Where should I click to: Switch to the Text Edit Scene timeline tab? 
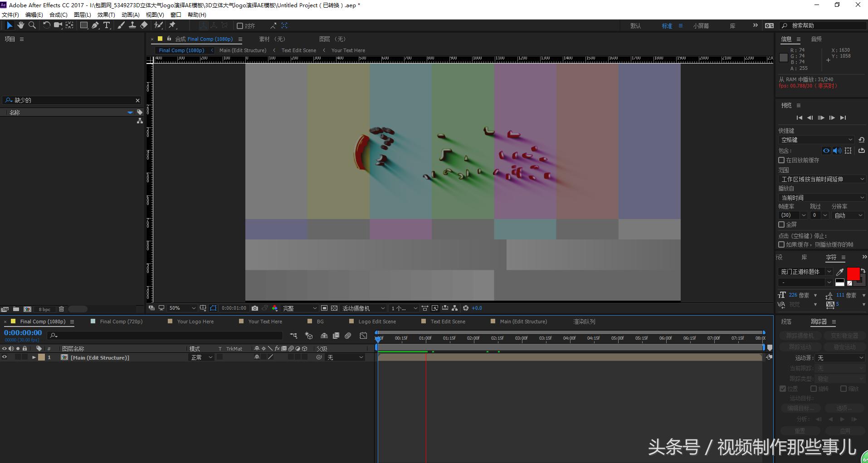[x=447, y=322]
